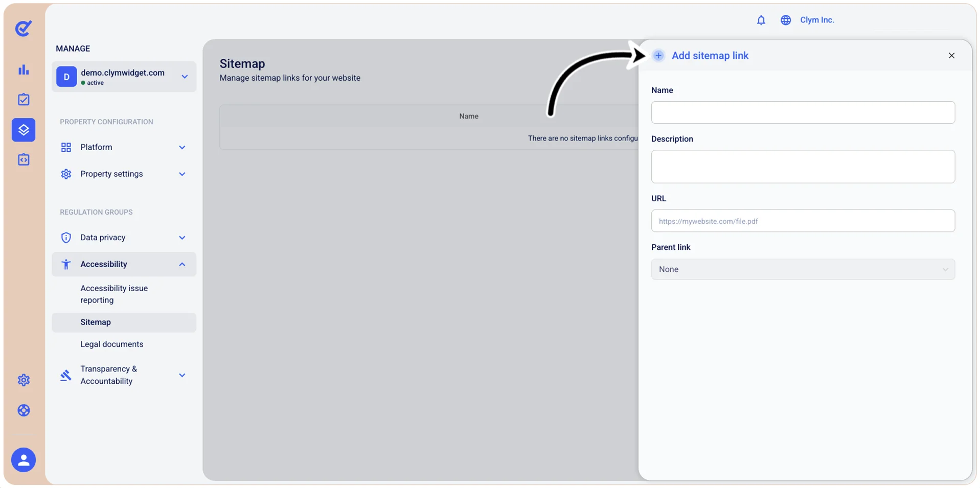This screenshot has height=488, width=980.
Task: Expand the Data privacy chevron
Action: pos(182,238)
